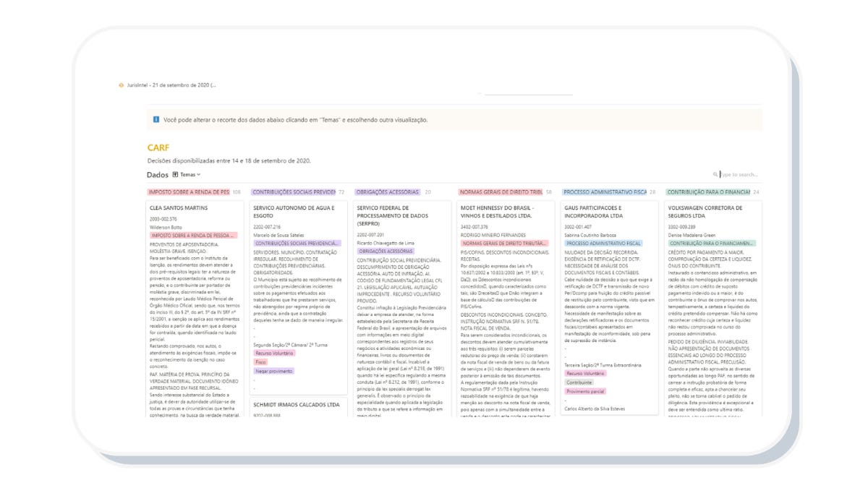
Task: Click the name Marcelo de Sousa Sáteles
Action: pyautogui.click(x=279, y=236)
